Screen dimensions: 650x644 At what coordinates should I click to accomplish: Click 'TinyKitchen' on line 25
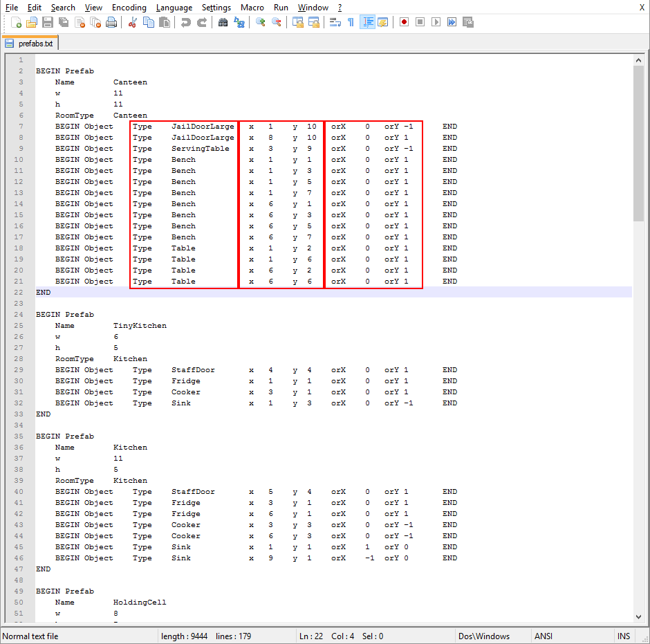140,326
